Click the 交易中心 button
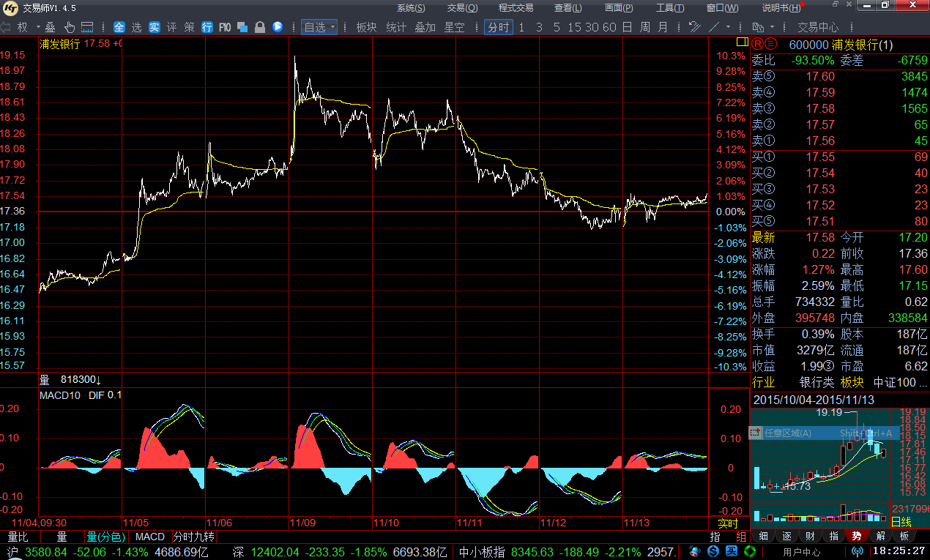The image size is (930, 560). point(818,27)
